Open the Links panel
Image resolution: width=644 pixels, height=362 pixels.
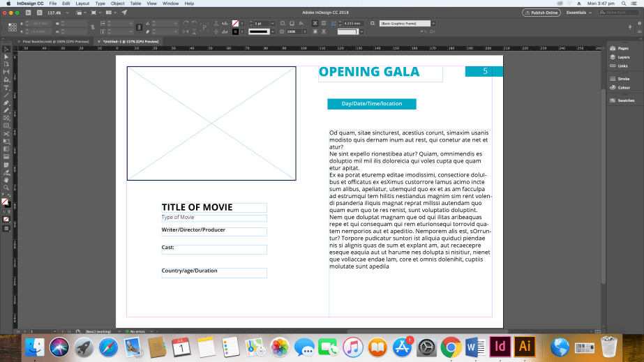[x=619, y=66]
